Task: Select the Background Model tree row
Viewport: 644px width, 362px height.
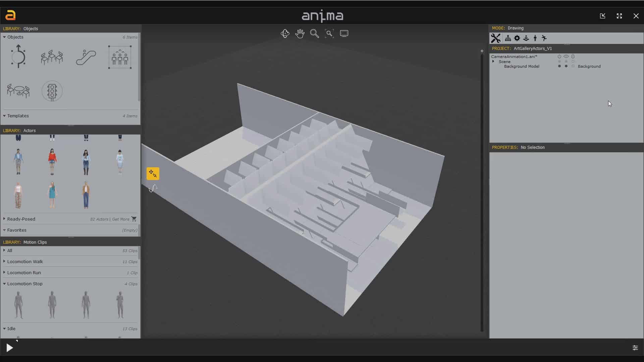Action: pyautogui.click(x=522, y=66)
